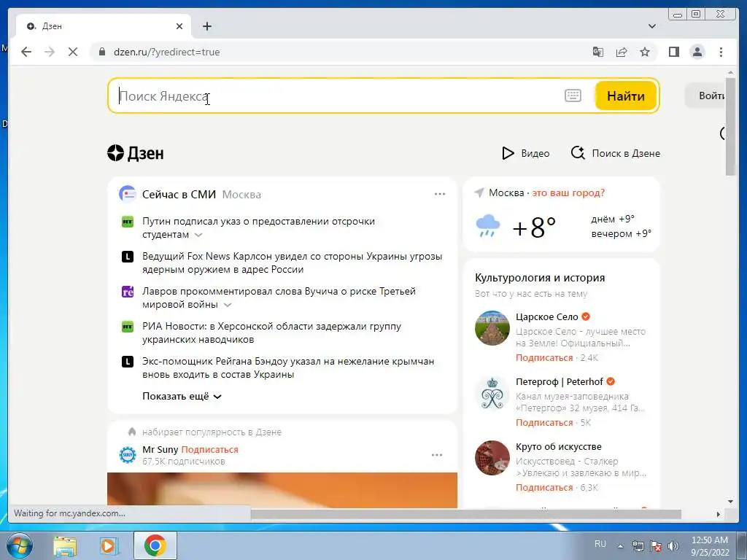Screen dimensions: 747x560
Task: Open Лавров прокомментировал слова Вучича news
Action: (x=279, y=297)
